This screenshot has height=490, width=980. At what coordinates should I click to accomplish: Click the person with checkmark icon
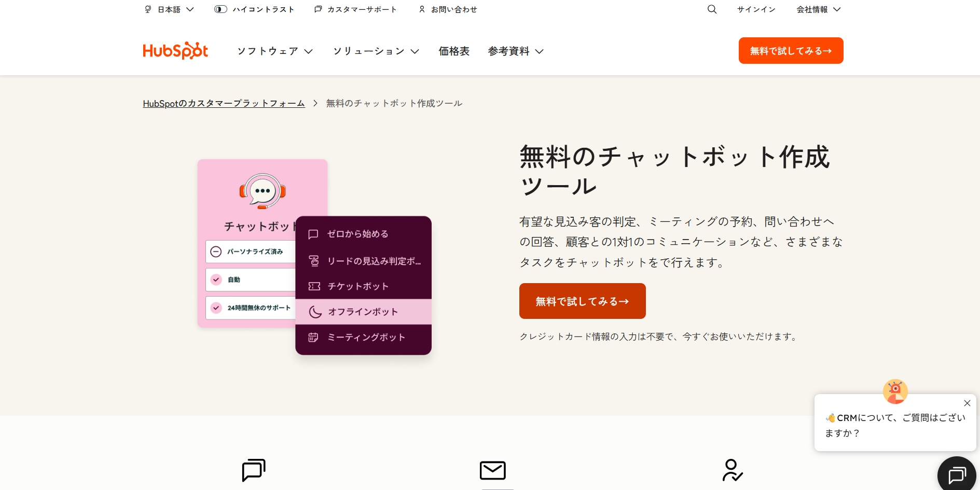[732, 470]
